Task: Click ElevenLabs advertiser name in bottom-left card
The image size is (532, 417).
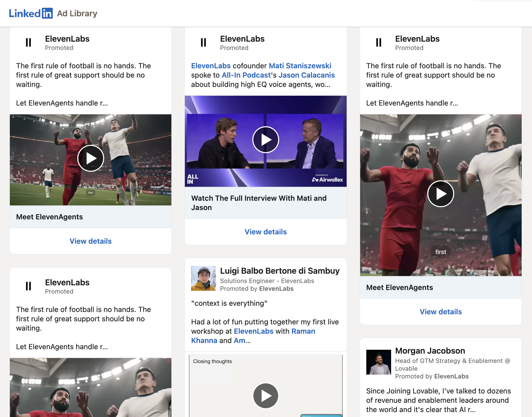Action: [x=67, y=282]
